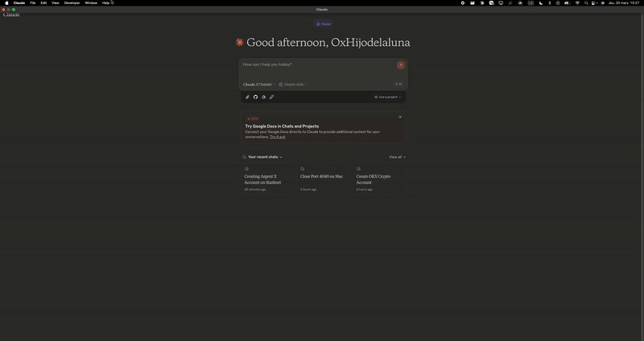Viewport: 644px width, 341px height.
Task: Open the Use a project dropdown
Action: coord(388,97)
